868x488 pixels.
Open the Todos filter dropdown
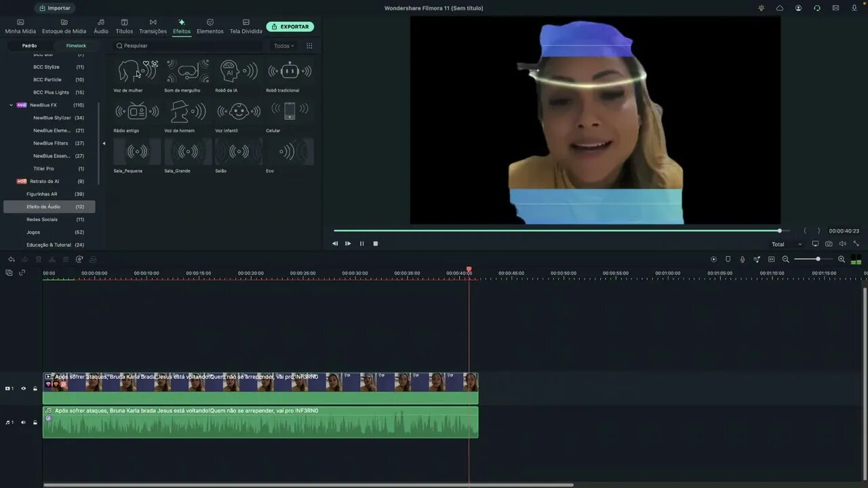tap(284, 45)
